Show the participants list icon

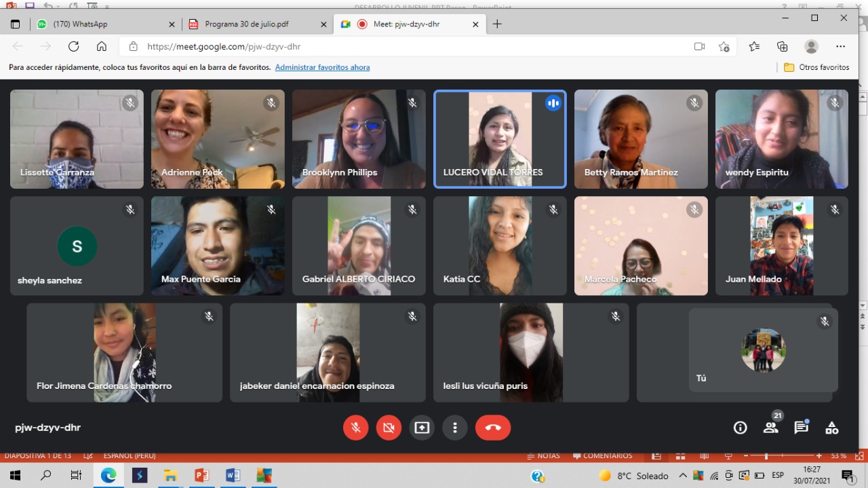click(x=770, y=428)
